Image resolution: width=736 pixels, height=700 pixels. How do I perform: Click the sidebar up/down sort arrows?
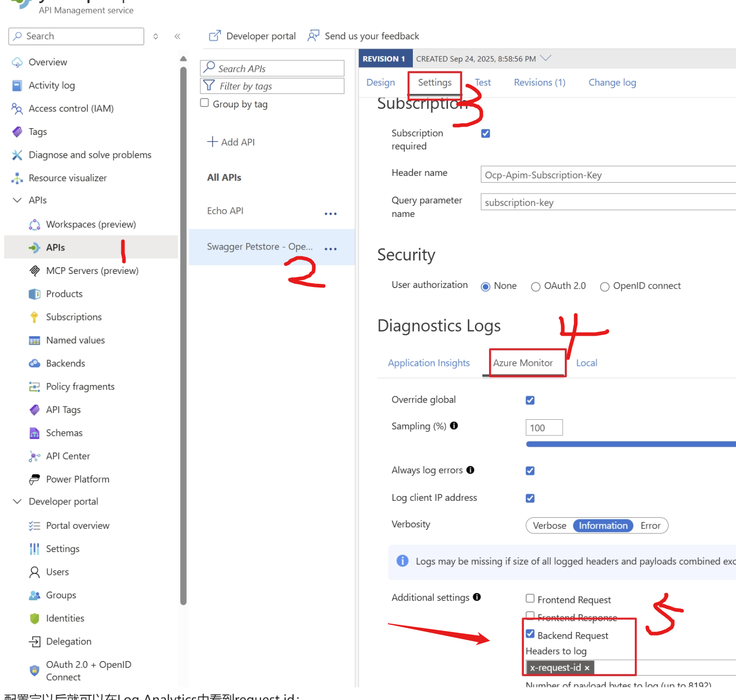pos(156,36)
